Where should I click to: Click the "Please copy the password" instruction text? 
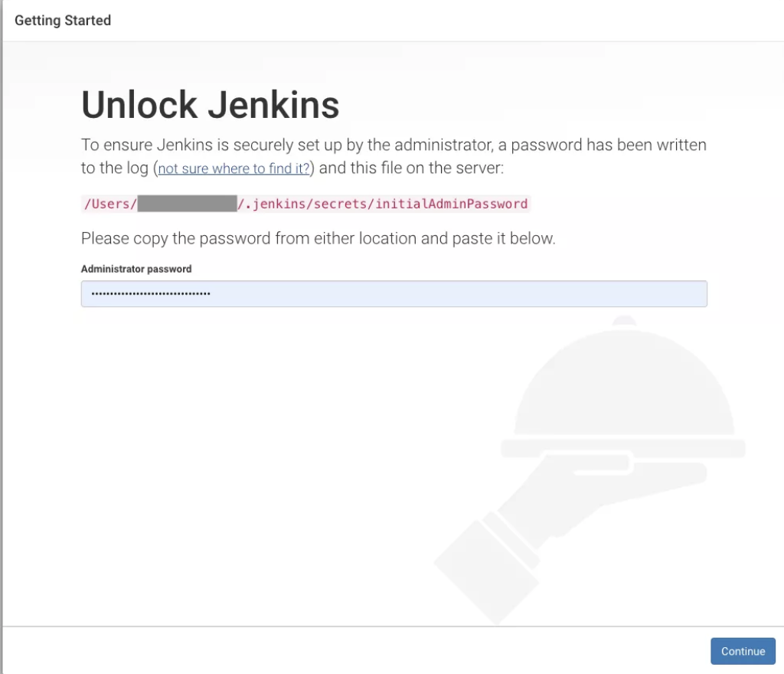(318, 238)
